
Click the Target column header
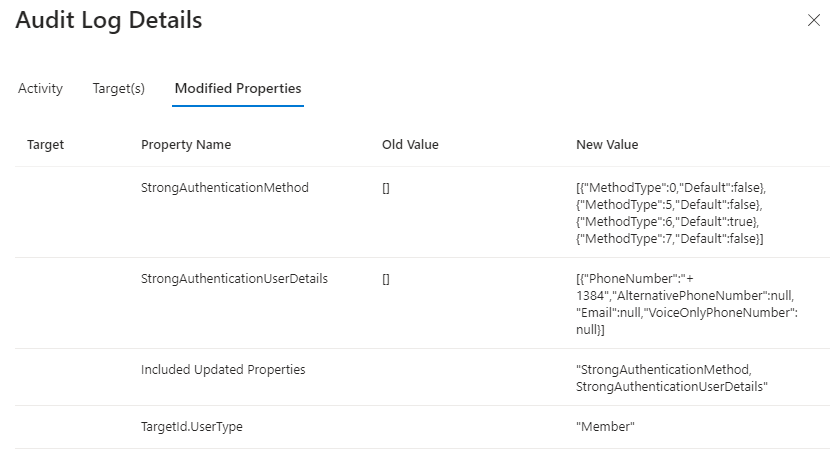point(45,145)
